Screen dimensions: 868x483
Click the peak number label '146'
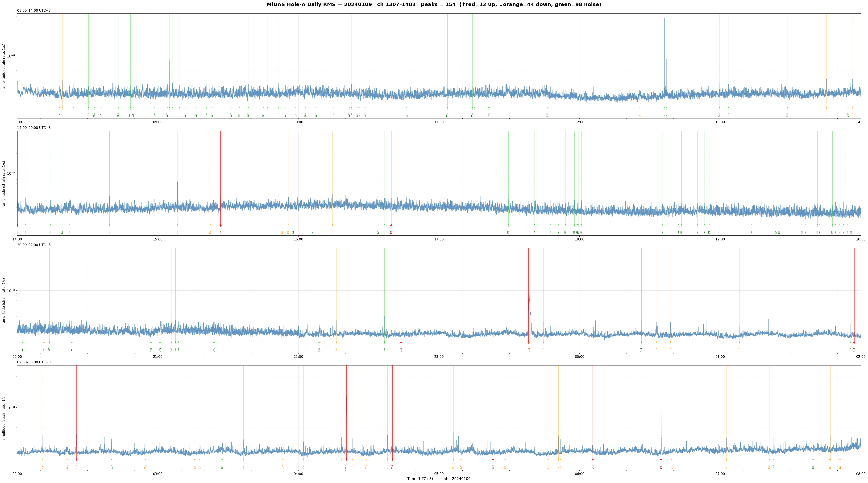click(x=672, y=467)
